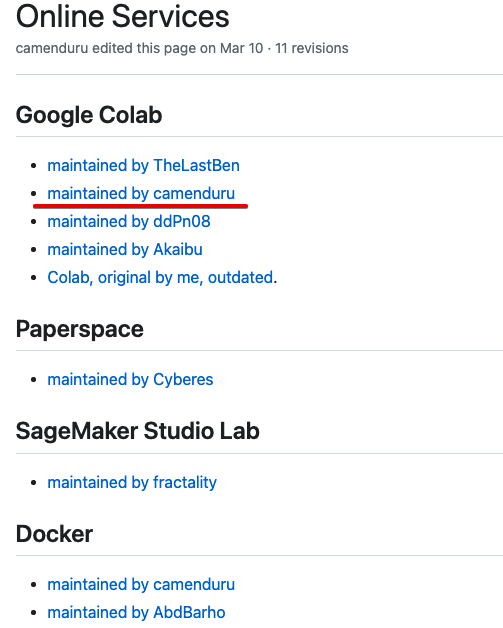Click the Mar 10 edit date
503x628 pixels.
click(x=241, y=48)
